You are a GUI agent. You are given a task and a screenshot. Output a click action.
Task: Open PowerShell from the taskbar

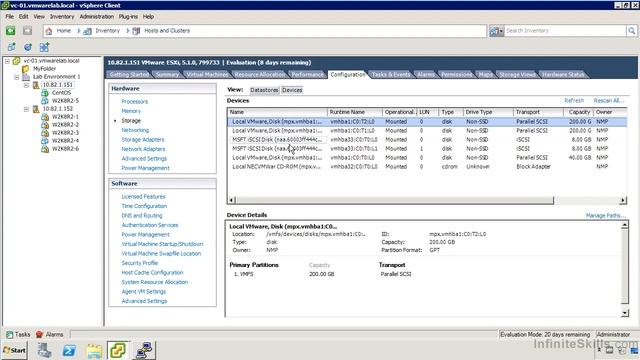[x=69, y=350]
